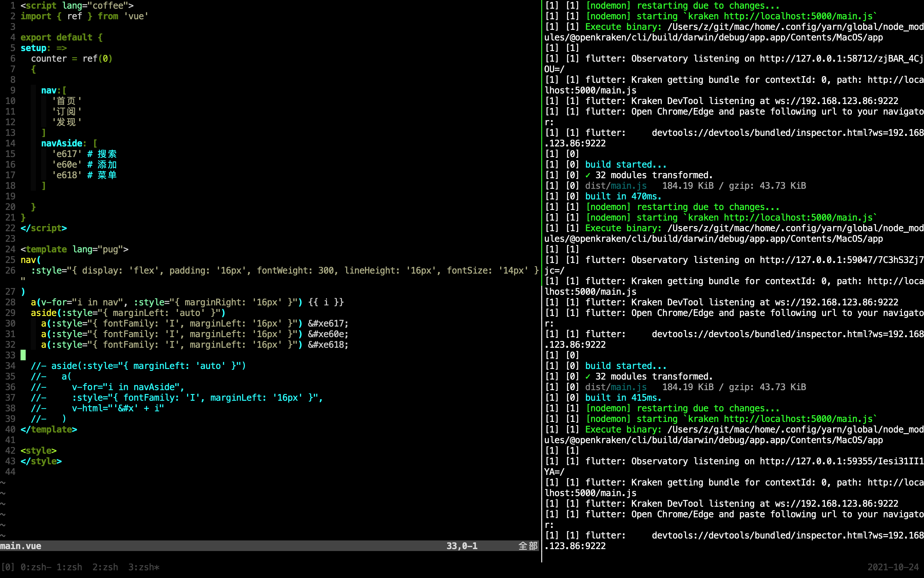Click line number 44 in gutter
Viewport: 924px width, 578px height.
(x=10, y=472)
